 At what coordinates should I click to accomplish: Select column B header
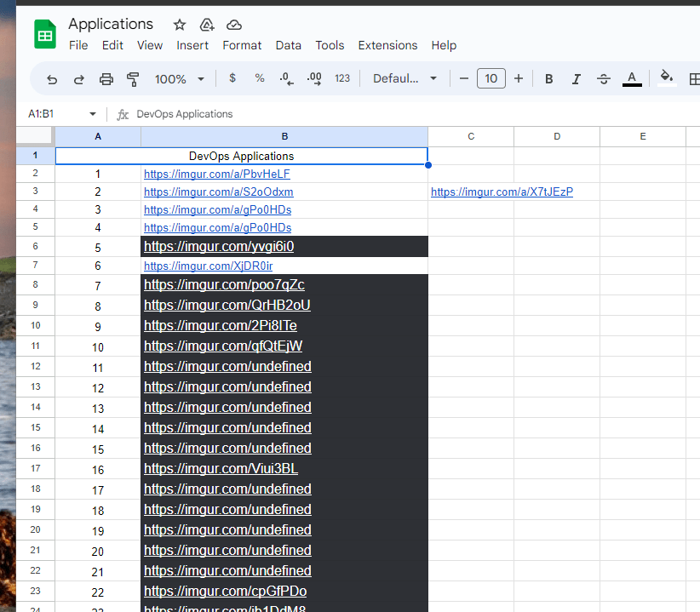coord(284,136)
